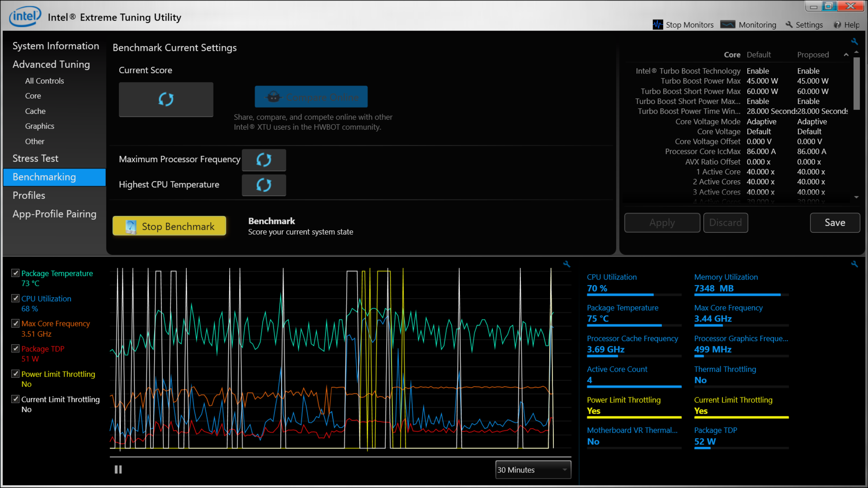Open the 30 Minutes time range dropdown
868x488 pixels.
click(x=532, y=469)
